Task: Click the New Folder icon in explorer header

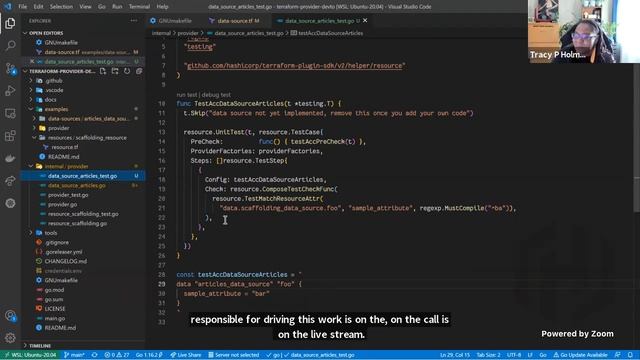Action: 115,71
